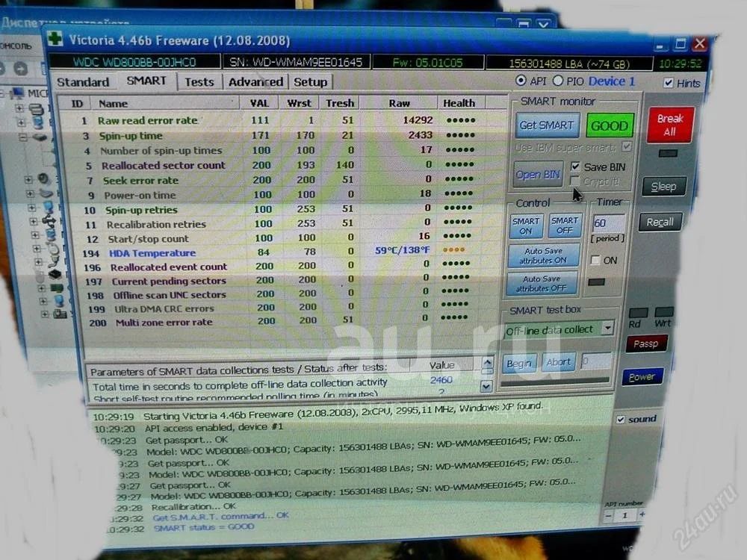Click the SMART OFF button
This screenshot has width=747, height=560.
point(564,225)
